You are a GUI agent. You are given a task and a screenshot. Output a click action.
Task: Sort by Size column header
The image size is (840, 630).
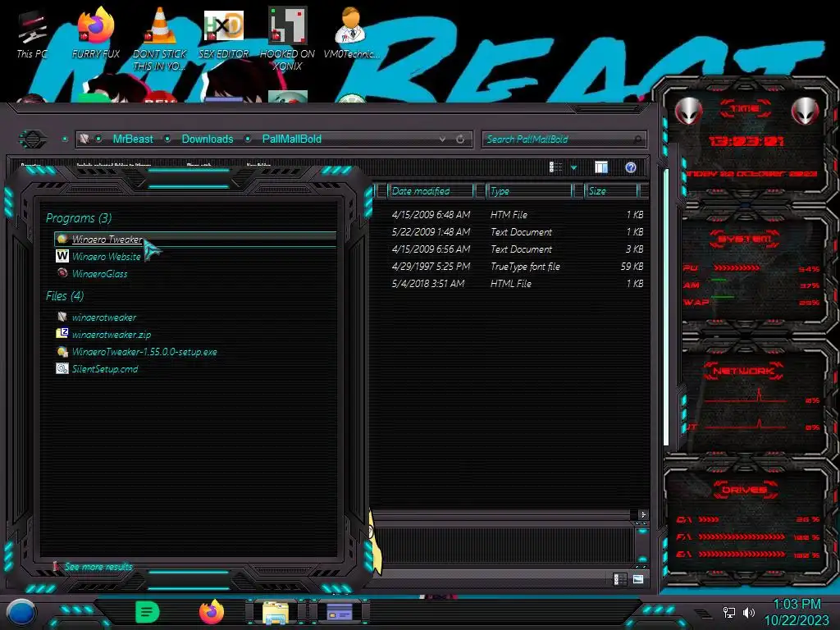(610, 191)
